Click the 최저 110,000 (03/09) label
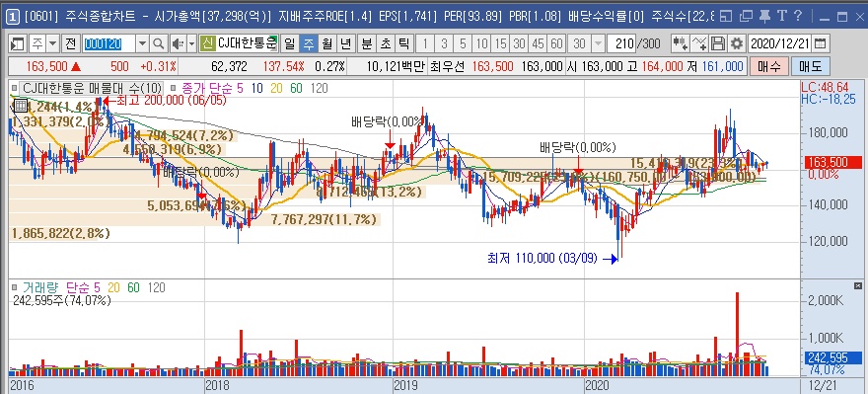868x394 pixels. pos(542,258)
